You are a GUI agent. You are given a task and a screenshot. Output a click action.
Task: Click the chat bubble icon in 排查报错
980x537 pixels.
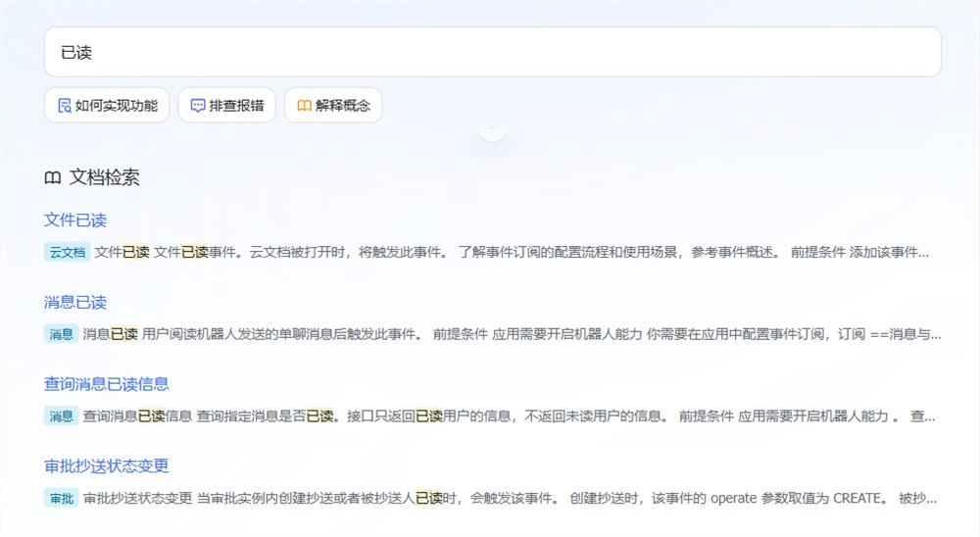coord(198,106)
